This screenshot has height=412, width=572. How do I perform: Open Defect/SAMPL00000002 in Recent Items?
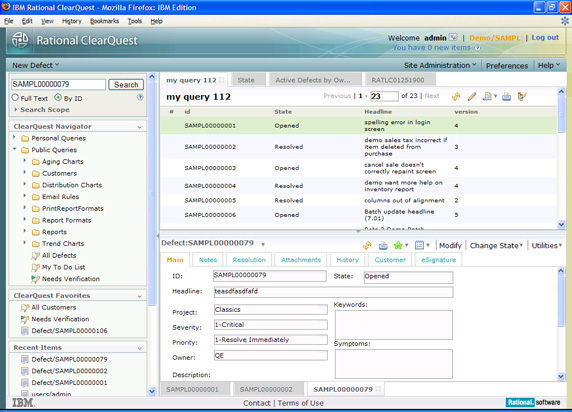[69, 371]
